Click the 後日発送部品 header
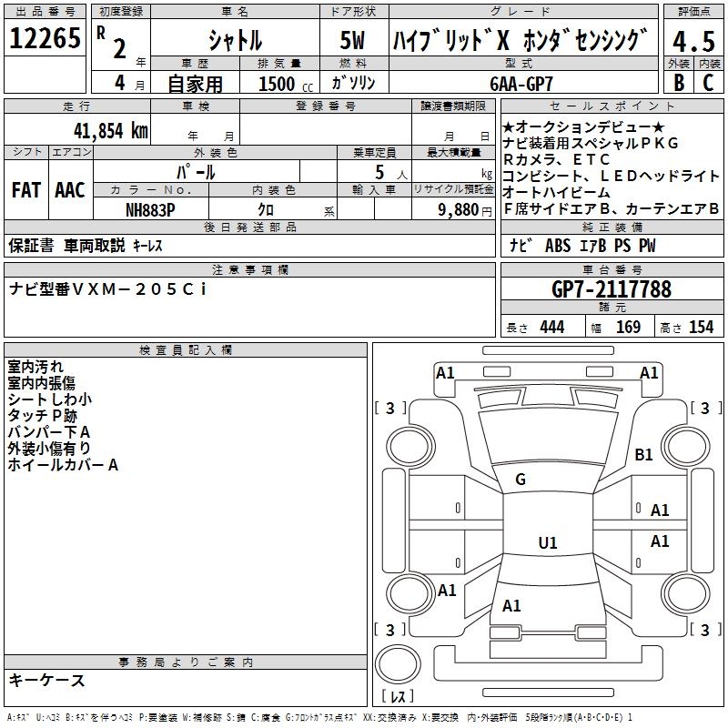This screenshot has height=728, width=728. [249, 227]
